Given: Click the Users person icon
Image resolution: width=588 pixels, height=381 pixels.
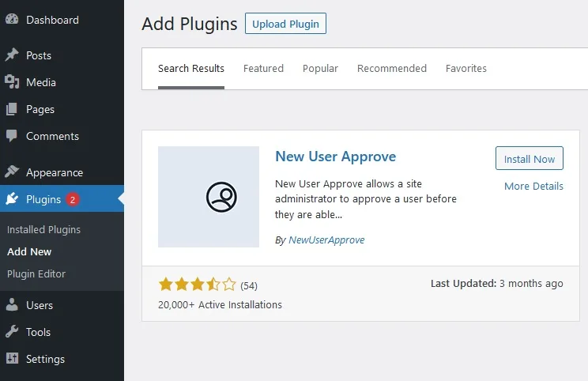Looking at the screenshot, I should [12, 305].
